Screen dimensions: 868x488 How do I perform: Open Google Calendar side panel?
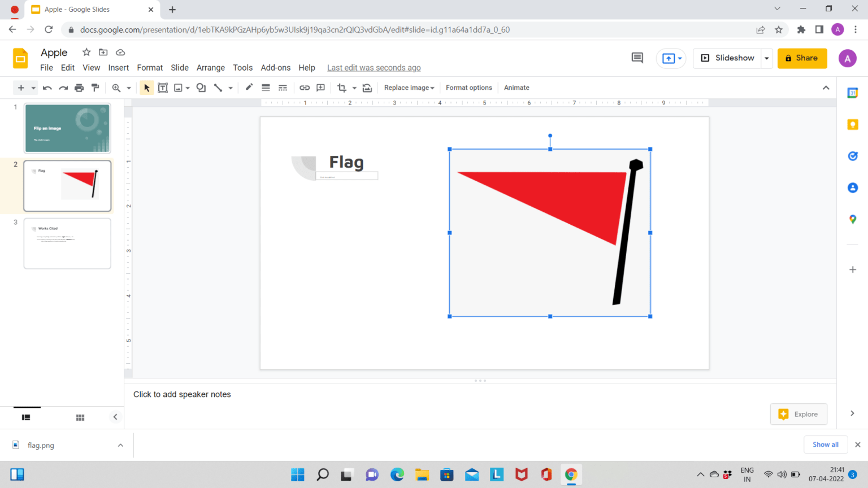[x=852, y=92]
